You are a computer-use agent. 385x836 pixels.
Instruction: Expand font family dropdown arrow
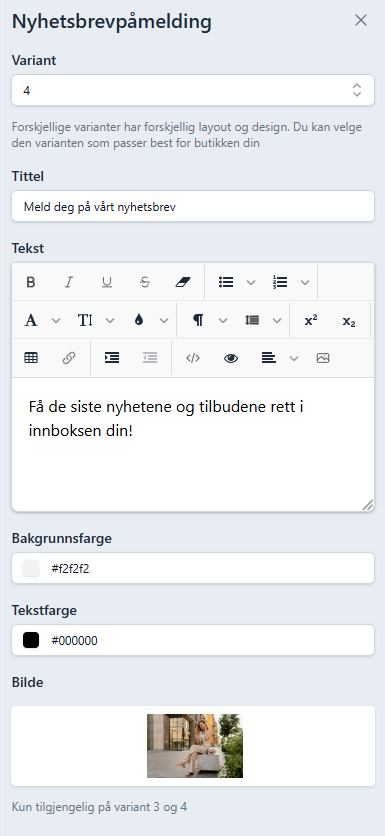pyautogui.click(x=56, y=320)
